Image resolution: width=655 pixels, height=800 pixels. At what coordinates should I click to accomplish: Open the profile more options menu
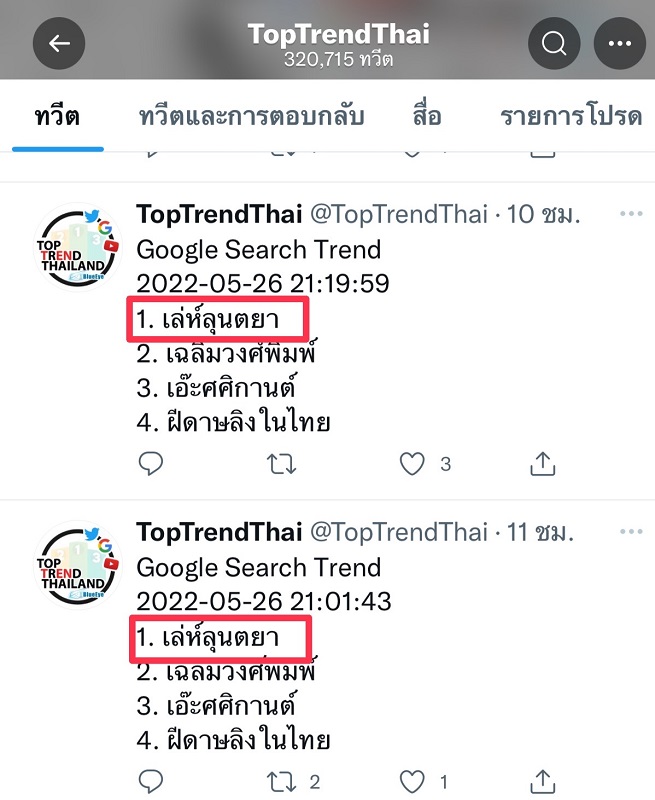point(620,44)
